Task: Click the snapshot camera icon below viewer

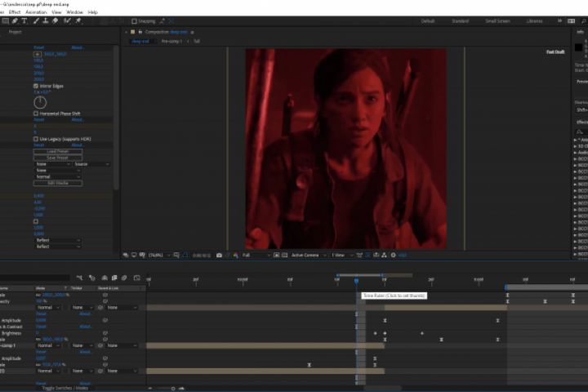Action: [219, 256]
